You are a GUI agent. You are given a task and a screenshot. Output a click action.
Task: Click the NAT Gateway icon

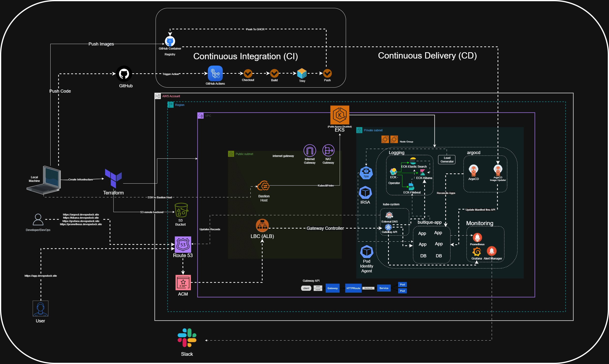pyautogui.click(x=328, y=150)
